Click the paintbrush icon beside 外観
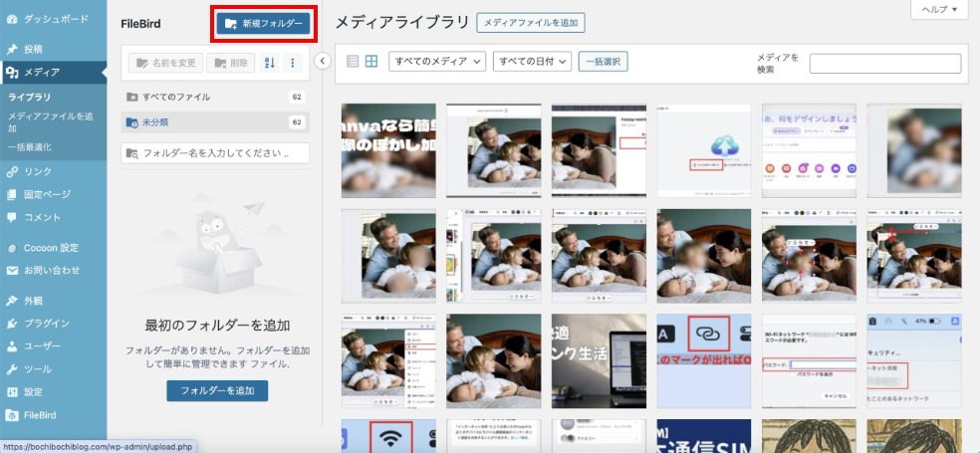The height and width of the screenshot is (453, 980). click(12, 301)
